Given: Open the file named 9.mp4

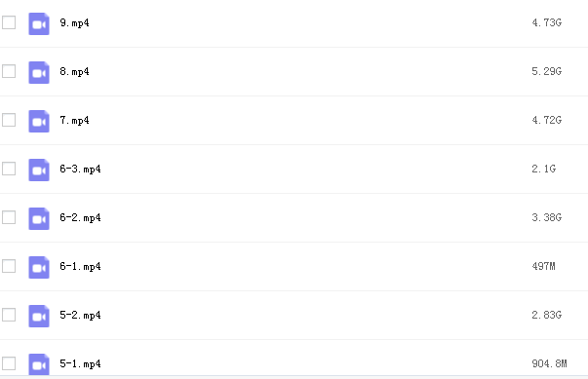Looking at the screenshot, I should click(x=75, y=22).
